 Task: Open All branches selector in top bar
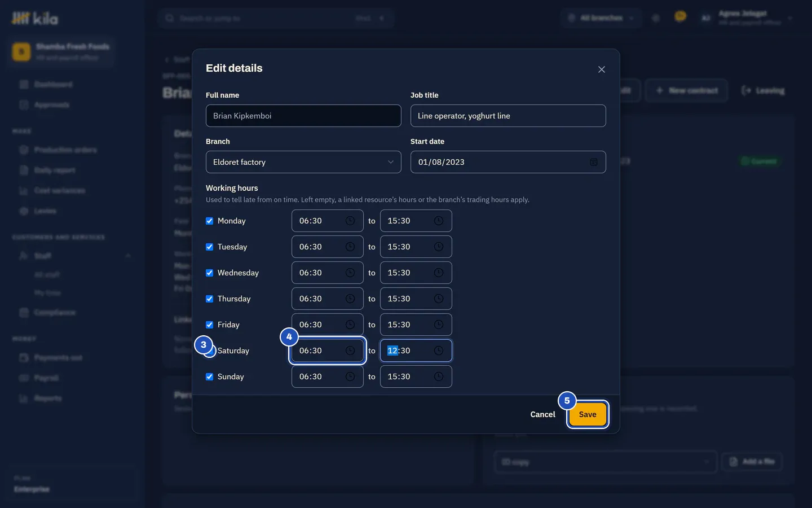tap(601, 18)
